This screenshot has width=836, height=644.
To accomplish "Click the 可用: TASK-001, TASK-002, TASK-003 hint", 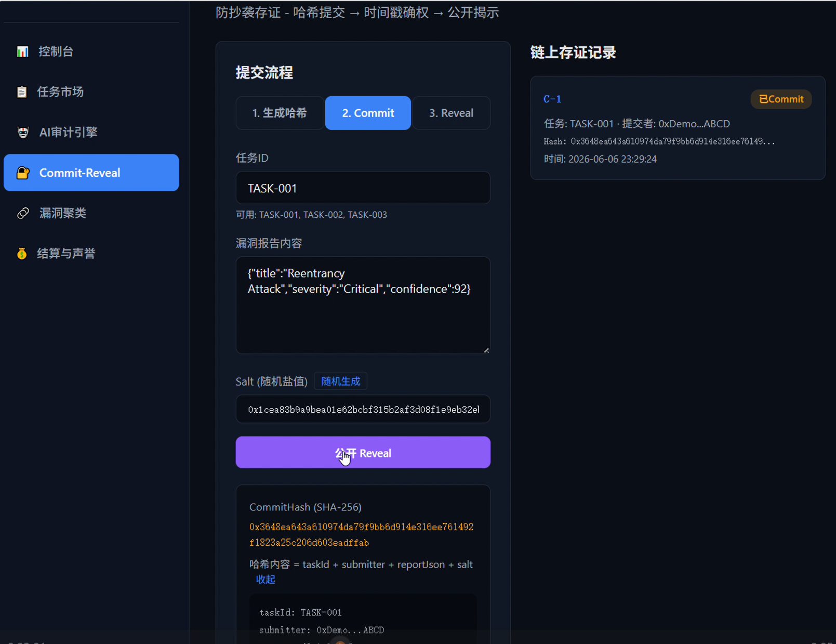I will [311, 215].
